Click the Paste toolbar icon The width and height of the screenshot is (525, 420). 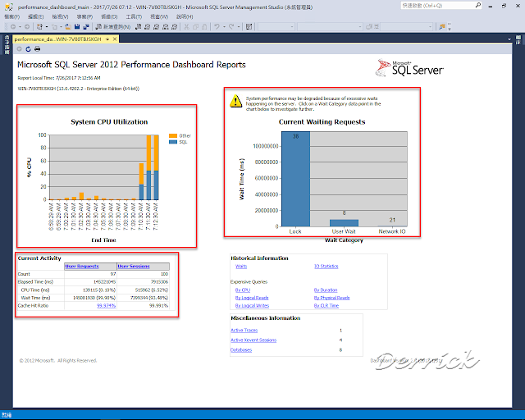pos(204,27)
